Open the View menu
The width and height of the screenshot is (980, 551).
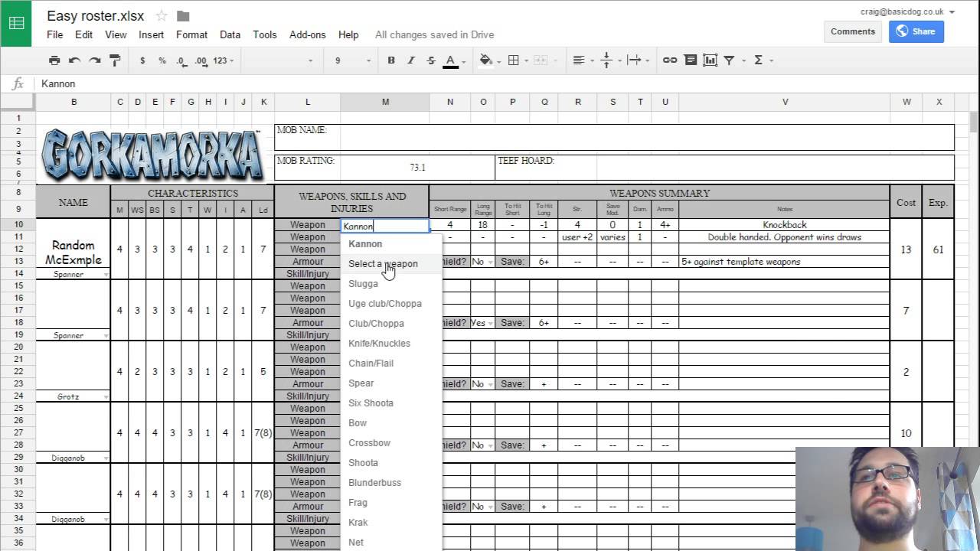pyautogui.click(x=116, y=34)
